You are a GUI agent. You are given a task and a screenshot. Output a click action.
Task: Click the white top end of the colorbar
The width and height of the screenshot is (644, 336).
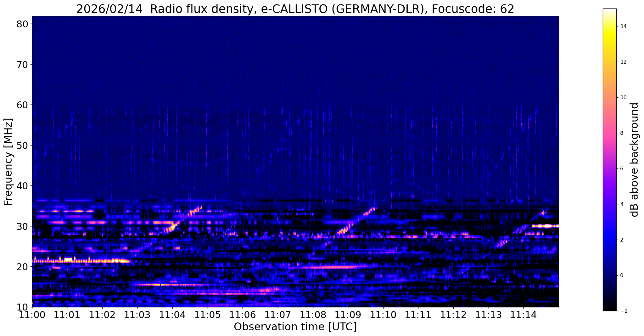[609, 11]
